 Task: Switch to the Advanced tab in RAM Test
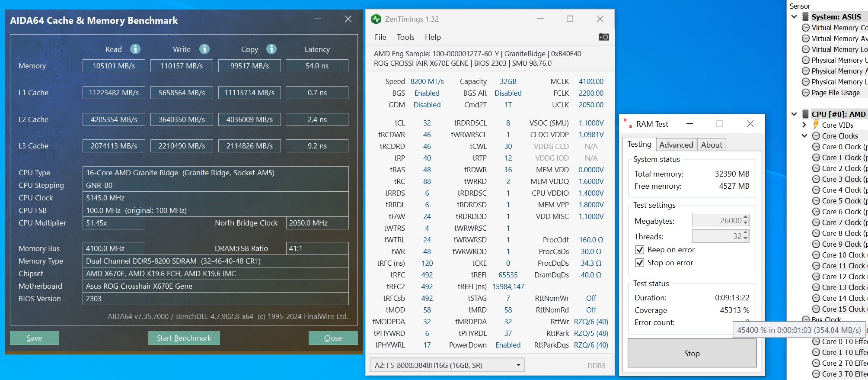tap(676, 145)
